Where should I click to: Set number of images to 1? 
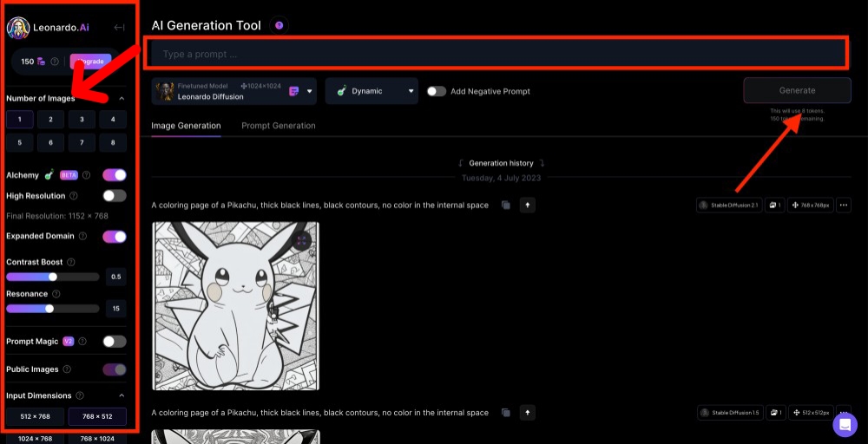point(20,120)
